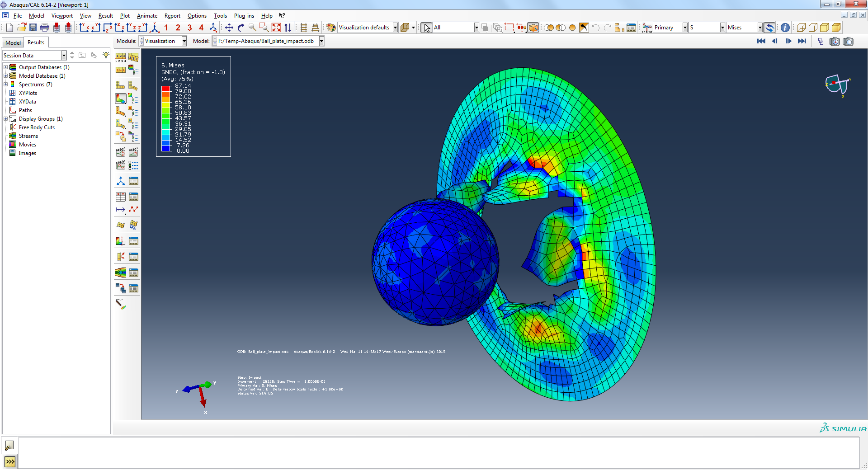This screenshot has width=868, height=470.
Task: Open the Animate menu
Action: 147,15
